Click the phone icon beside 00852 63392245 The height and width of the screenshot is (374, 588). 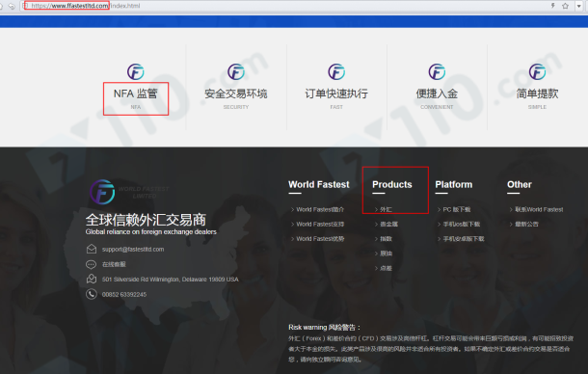tap(92, 294)
